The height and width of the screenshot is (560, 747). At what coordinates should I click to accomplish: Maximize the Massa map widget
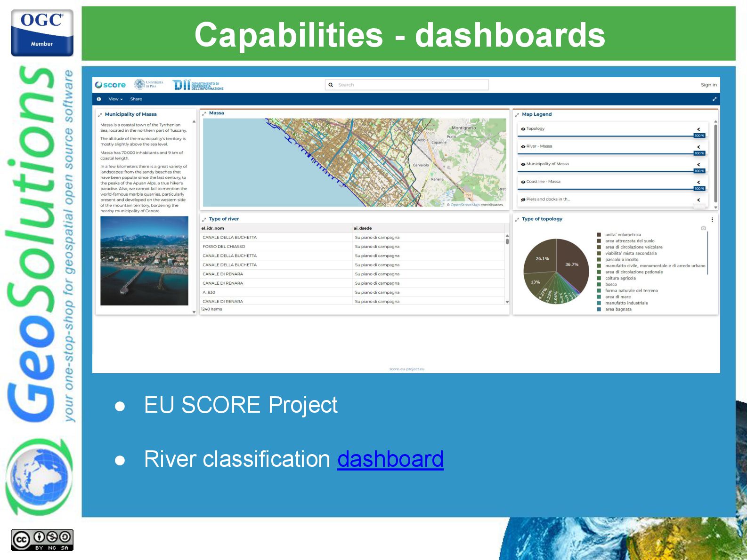[x=204, y=113]
